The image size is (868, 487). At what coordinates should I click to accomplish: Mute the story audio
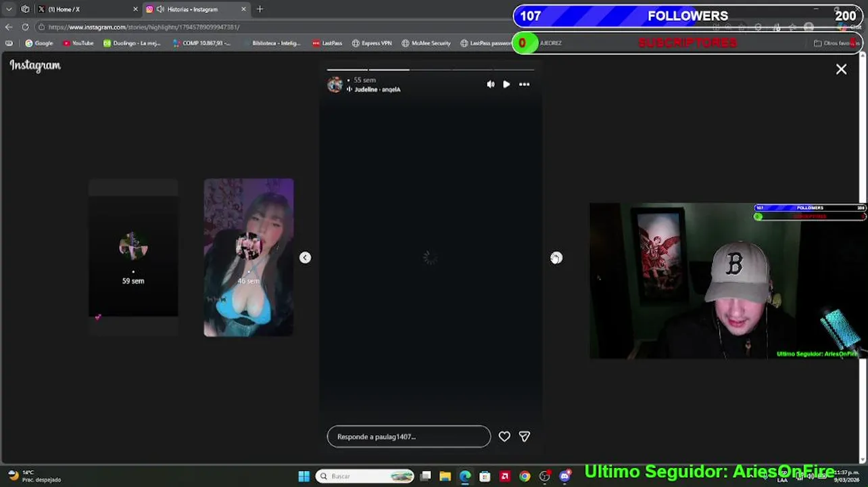(490, 85)
